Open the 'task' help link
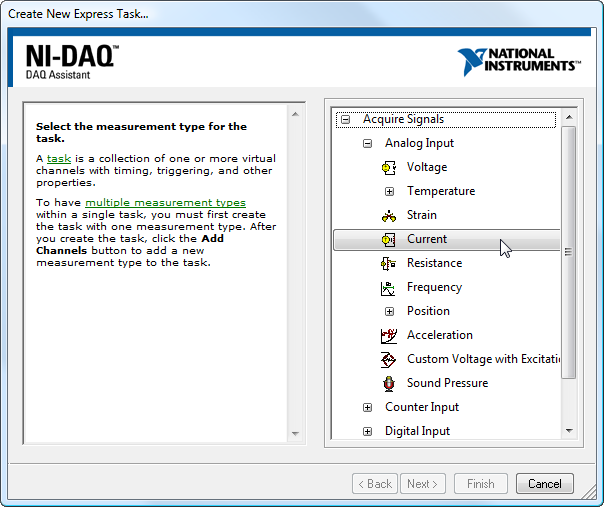The image size is (604, 507). pos(59,159)
